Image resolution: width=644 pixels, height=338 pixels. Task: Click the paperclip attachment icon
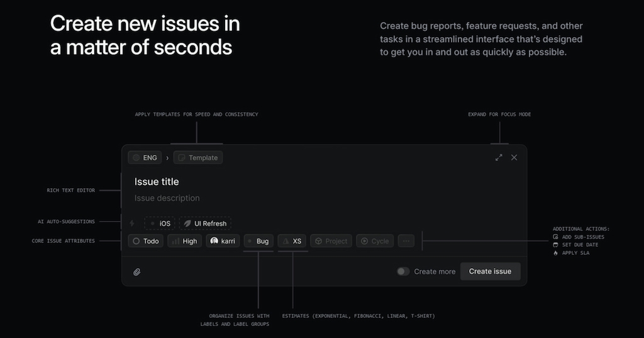[136, 272]
